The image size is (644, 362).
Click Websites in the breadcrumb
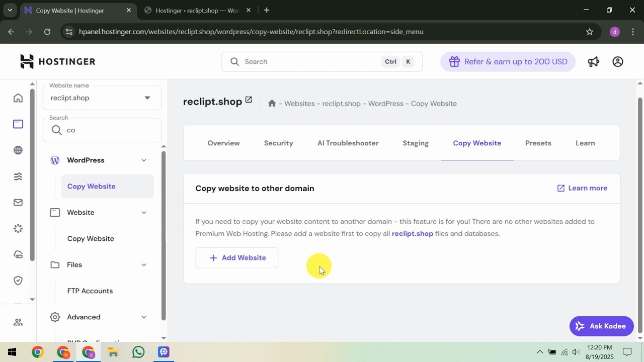pyautogui.click(x=299, y=104)
